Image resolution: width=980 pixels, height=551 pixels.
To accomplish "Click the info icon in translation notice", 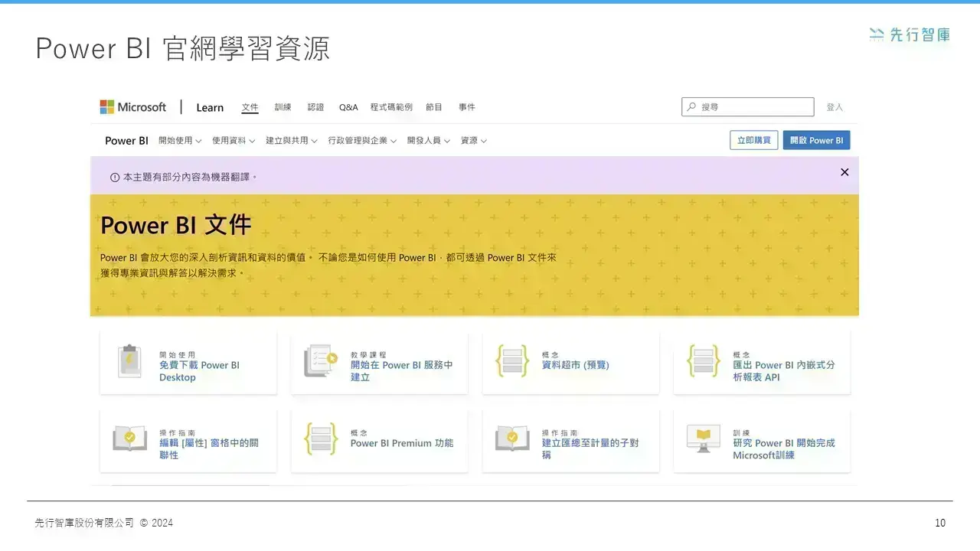I will [115, 177].
